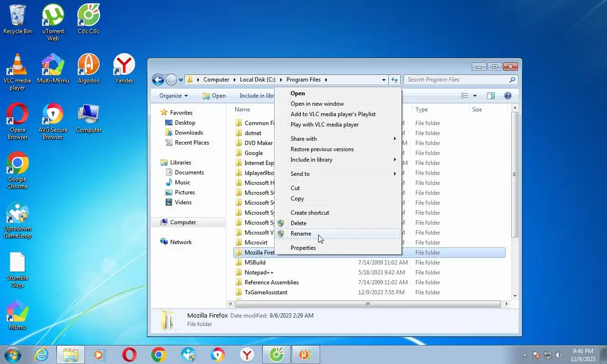The width and height of the screenshot is (607, 364).
Task: Click the Opera taskbar icon
Action: [x=129, y=355]
